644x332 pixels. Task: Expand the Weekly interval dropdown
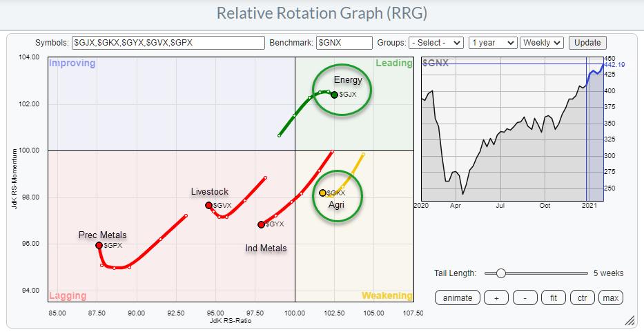coord(542,43)
